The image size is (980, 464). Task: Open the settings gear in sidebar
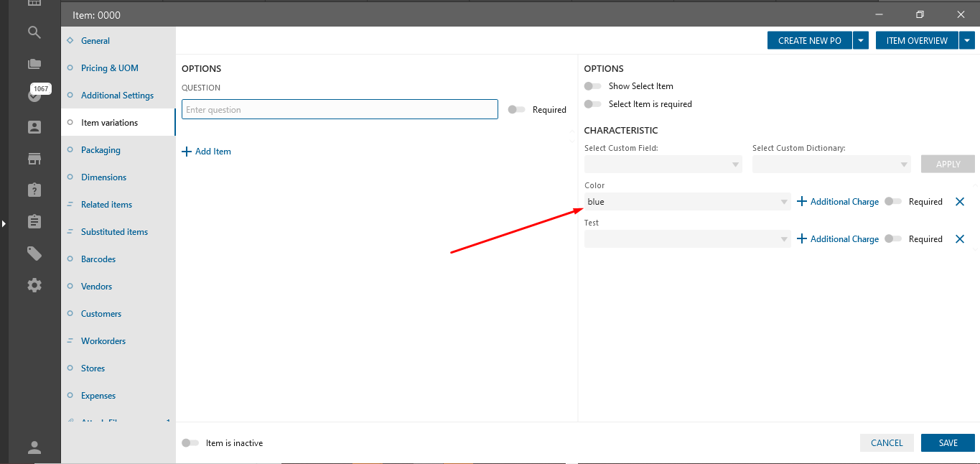pyautogui.click(x=34, y=285)
